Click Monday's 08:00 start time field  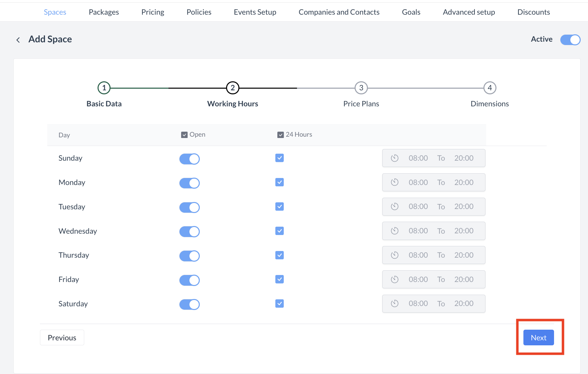418,182
